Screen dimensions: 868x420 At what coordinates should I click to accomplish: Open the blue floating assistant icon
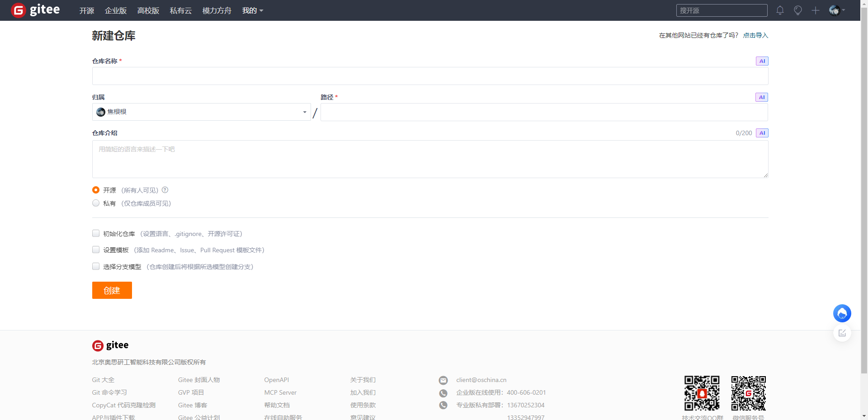(x=842, y=313)
